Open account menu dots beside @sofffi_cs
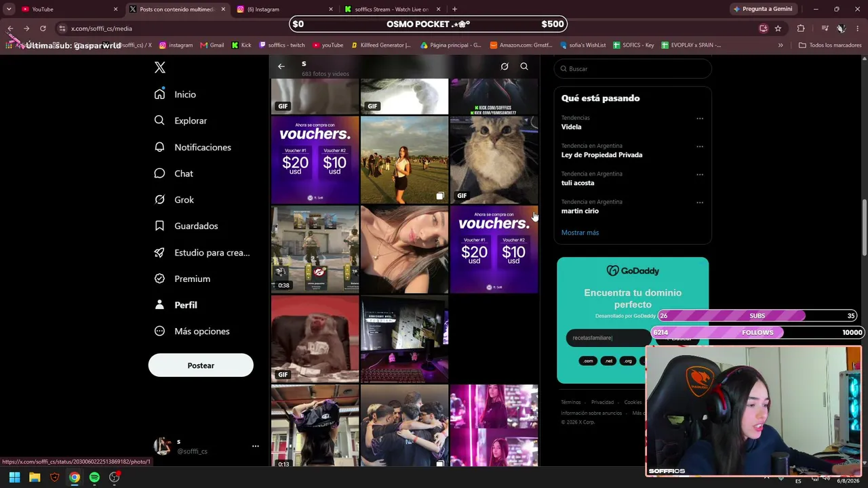 pyautogui.click(x=256, y=446)
